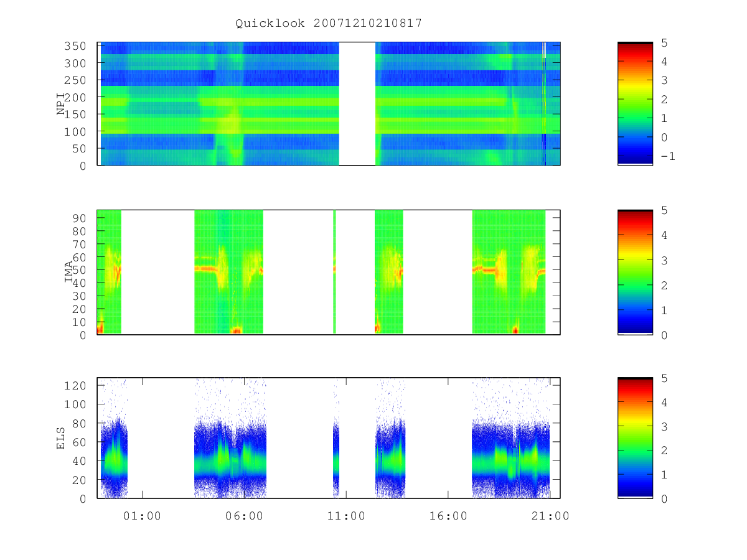Screen dimensions: 747x560
Task: Click the 06:00 time tick label
Action: (x=244, y=516)
